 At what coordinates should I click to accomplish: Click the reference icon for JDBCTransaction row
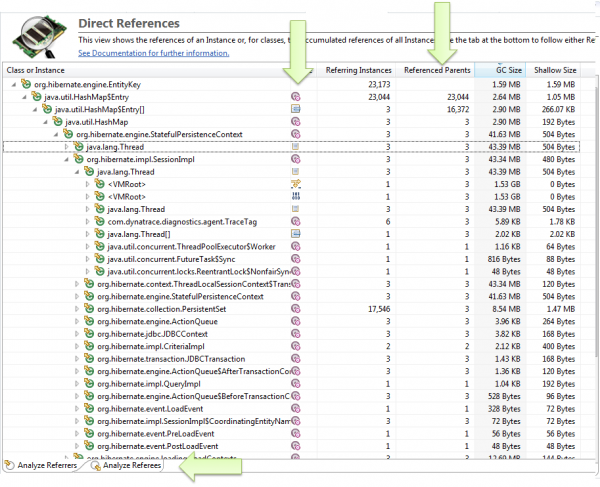[295, 359]
